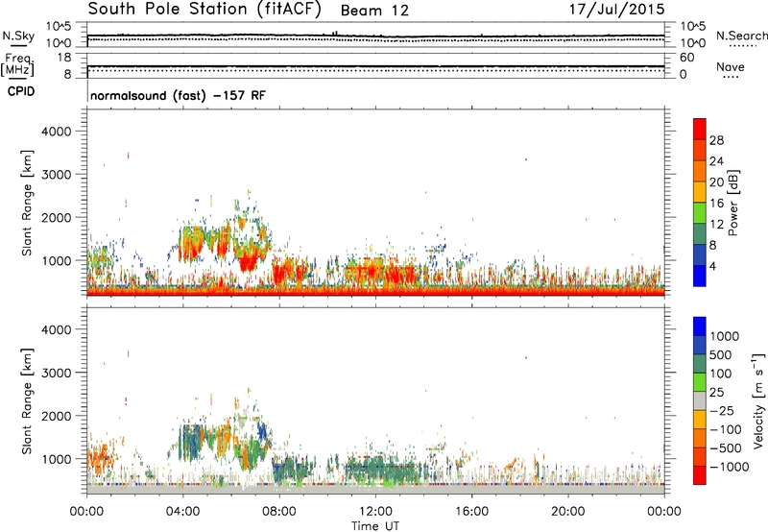Pick the dark green Velocity segment between 100 and 500
This screenshot has width=768, height=532.
pos(700,364)
